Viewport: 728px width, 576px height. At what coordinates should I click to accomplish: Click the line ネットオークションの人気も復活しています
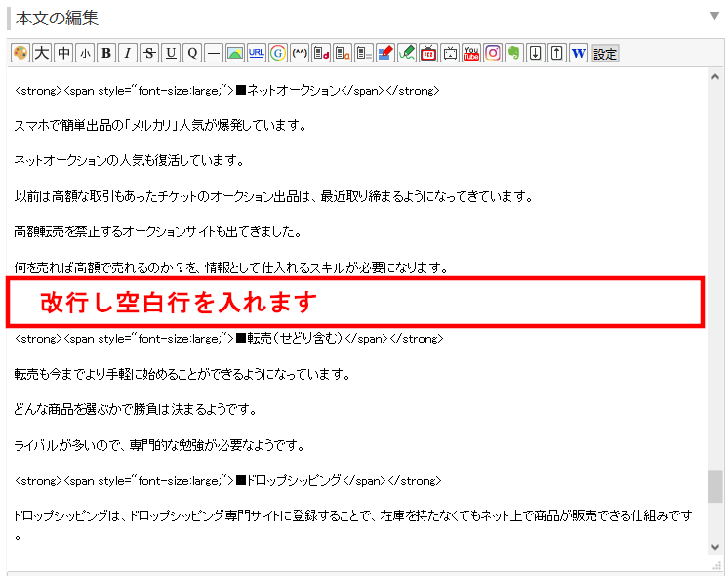129,161
